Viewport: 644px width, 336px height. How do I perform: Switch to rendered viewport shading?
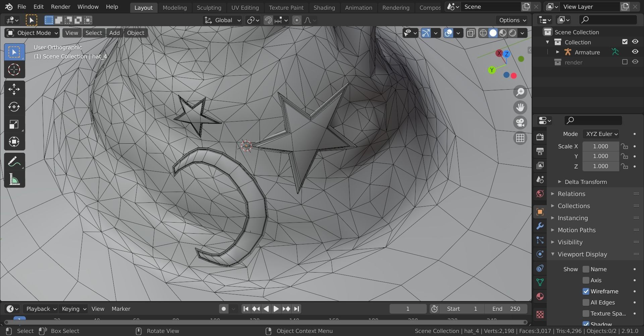tap(513, 33)
